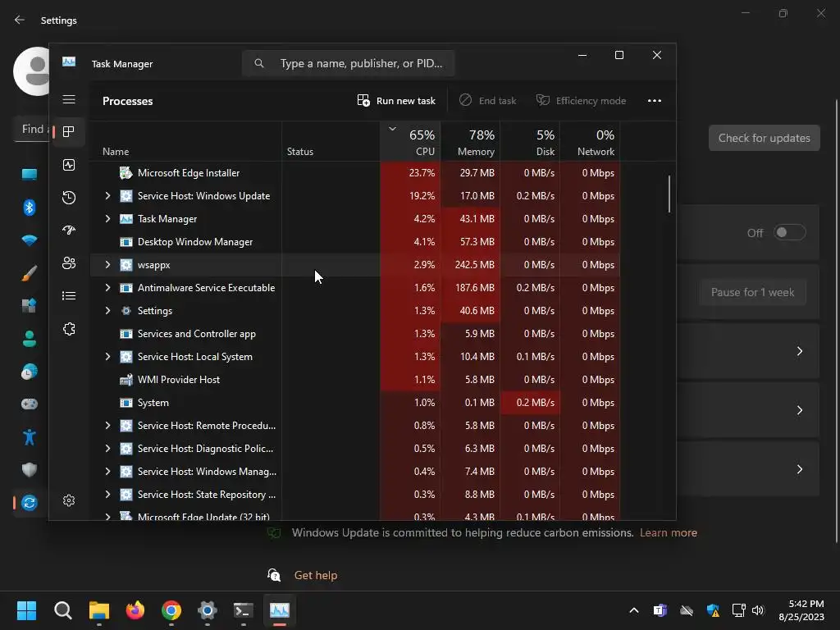The width and height of the screenshot is (840, 630).
Task: Toggle the Off switch in Settings window
Action: (790, 232)
